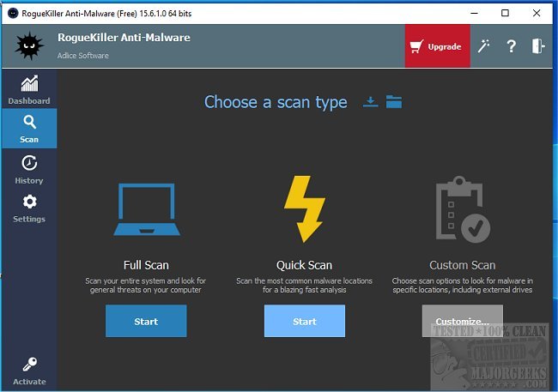Click the download arrow icon beside scan title
Viewport: 558px width, 392px height.
tap(370, 102)
